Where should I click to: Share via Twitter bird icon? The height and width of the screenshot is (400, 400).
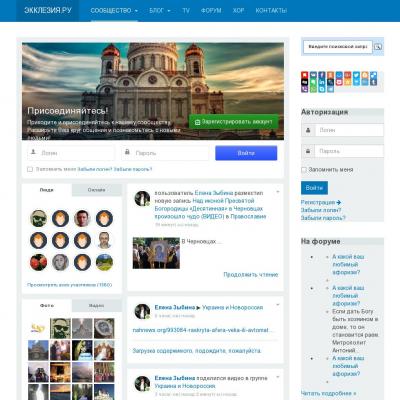(x=356, y=75)
